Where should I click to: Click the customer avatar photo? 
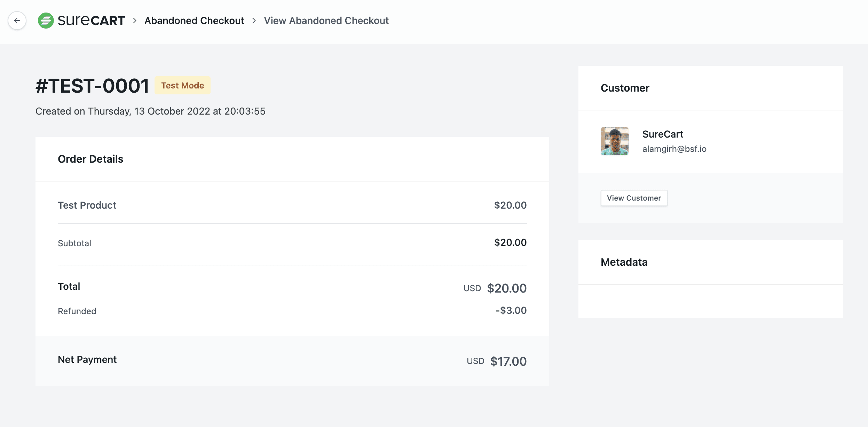tap(614, 141)
